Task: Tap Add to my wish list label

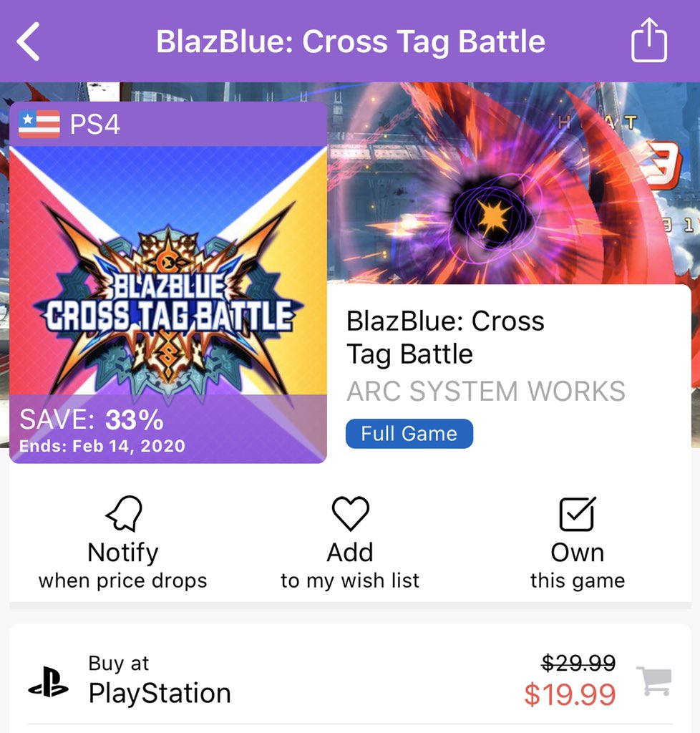Action: coord(350,565)
